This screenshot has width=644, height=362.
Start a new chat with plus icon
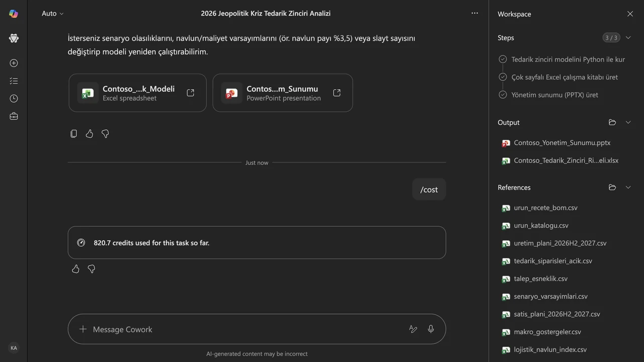click(14, 63)
